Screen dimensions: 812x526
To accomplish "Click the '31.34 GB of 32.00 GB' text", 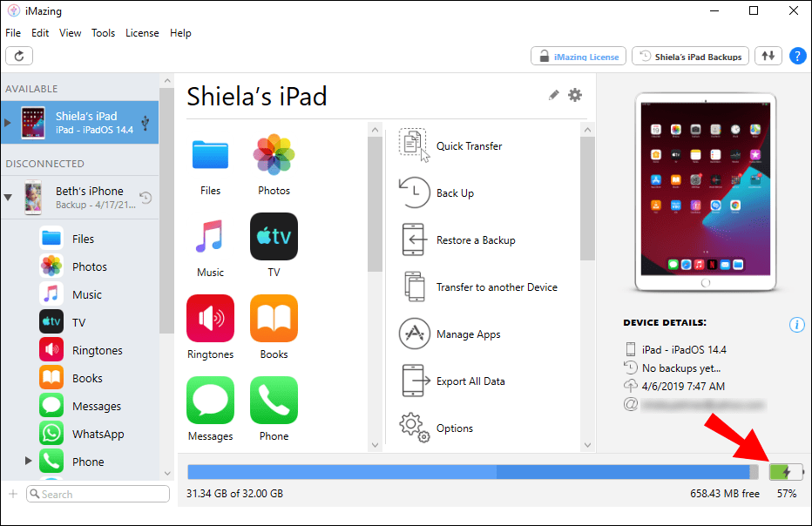I will (234, 494).
